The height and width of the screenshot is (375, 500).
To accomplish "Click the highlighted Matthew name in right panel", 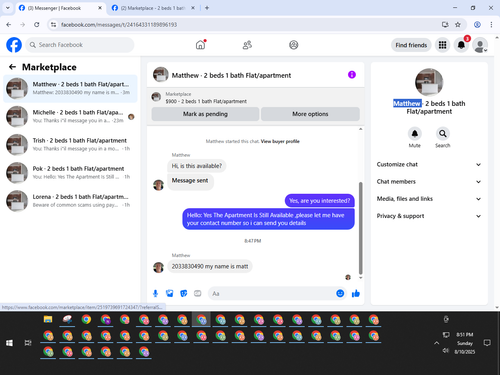I will pos(407,103).
